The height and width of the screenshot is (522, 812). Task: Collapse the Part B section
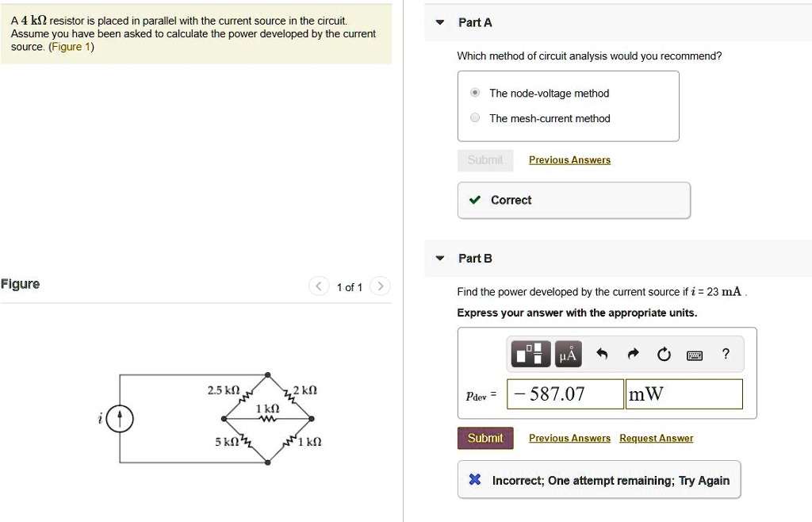pyautogui.click(x=439, y=258)
